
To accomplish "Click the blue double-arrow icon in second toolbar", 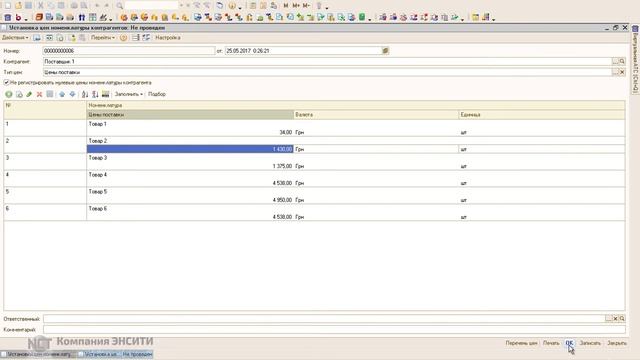I will coord(82,18).
